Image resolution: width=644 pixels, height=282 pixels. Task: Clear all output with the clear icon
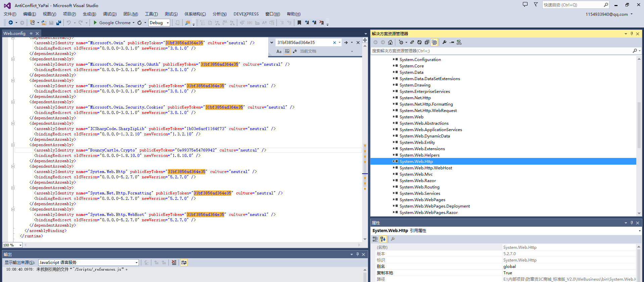click(174, 263)
